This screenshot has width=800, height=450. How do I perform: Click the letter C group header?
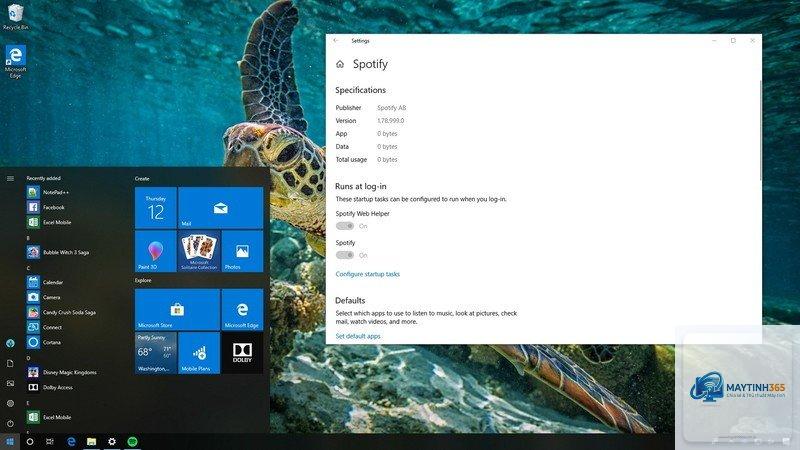[x=28, y=268]
